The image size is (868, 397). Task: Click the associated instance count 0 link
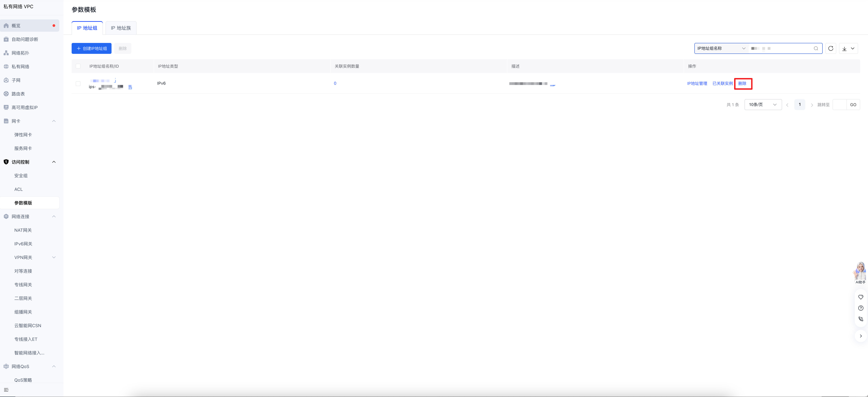coord(335,83)
